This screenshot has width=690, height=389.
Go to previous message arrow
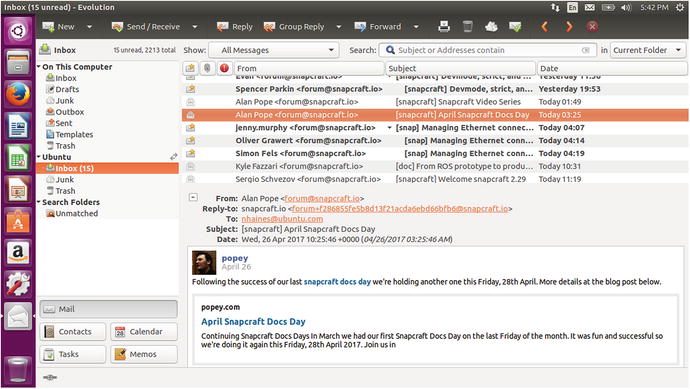pos(544,27)
